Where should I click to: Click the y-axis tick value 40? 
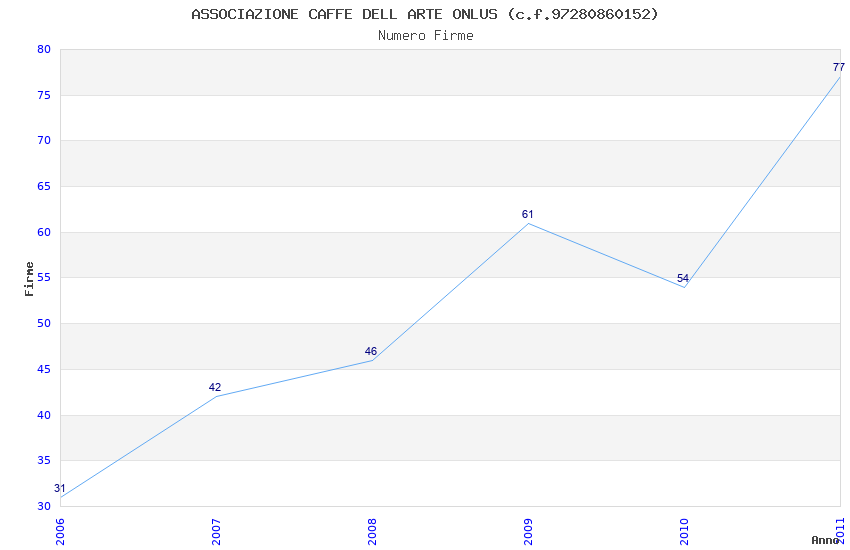click(44, 416)
